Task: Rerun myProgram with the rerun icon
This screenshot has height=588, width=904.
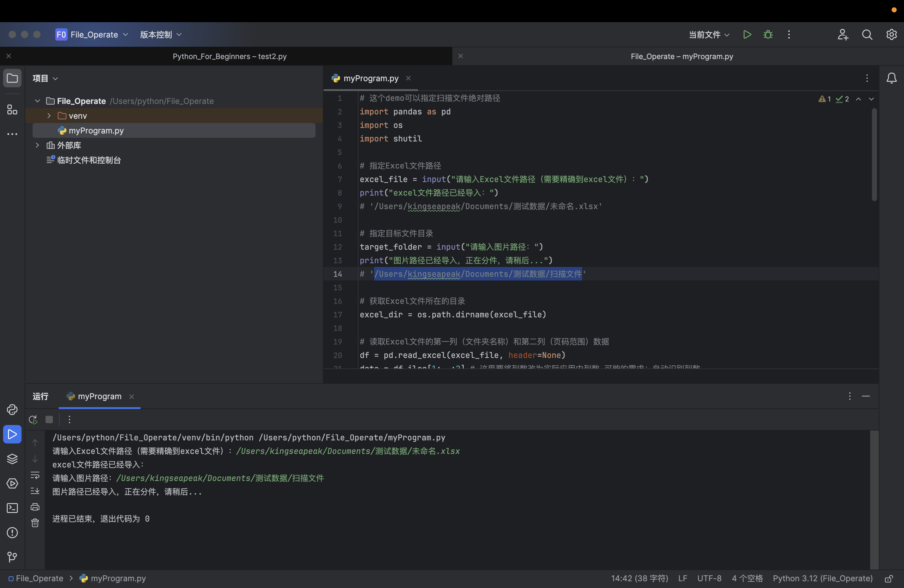Action: [x=33, y=419]
